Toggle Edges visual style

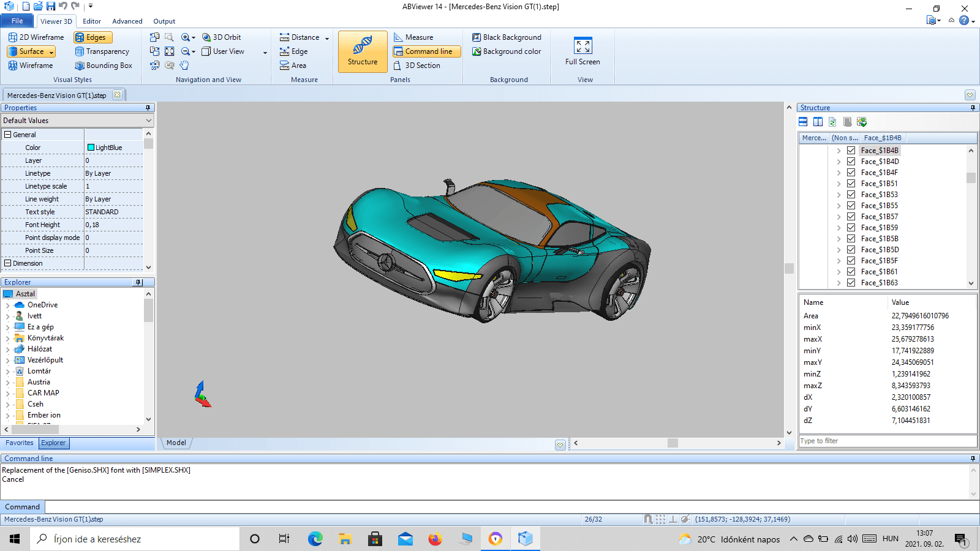click(x=94, y=37)
